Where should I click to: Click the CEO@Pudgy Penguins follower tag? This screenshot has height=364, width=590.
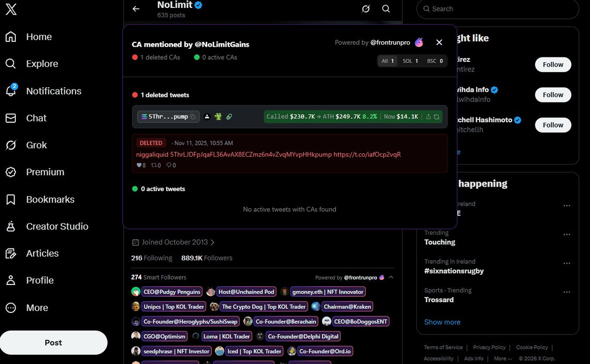[x=172, y=292]
